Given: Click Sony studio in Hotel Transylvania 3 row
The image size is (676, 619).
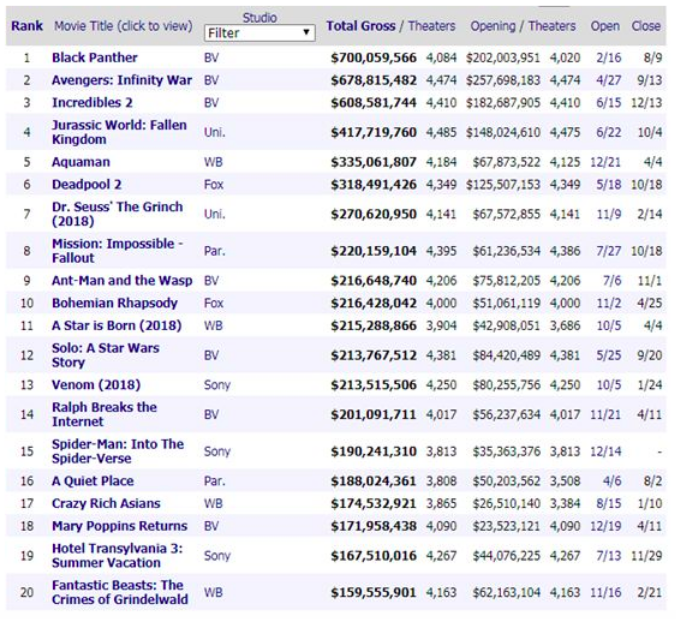Looking at the screenshot, I should [217, 556].
